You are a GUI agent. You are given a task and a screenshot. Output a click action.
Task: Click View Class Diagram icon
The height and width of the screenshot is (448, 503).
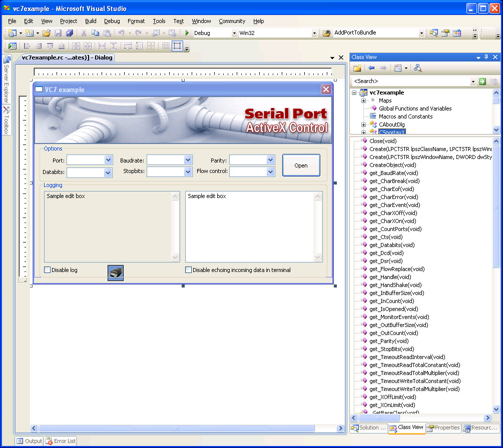pos(417,68)
